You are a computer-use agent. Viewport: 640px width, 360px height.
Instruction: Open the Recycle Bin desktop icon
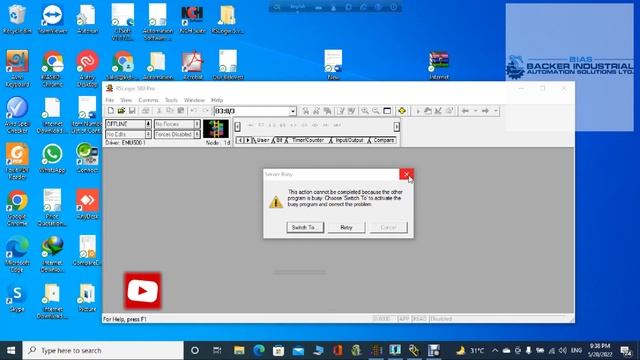point(17,19)
